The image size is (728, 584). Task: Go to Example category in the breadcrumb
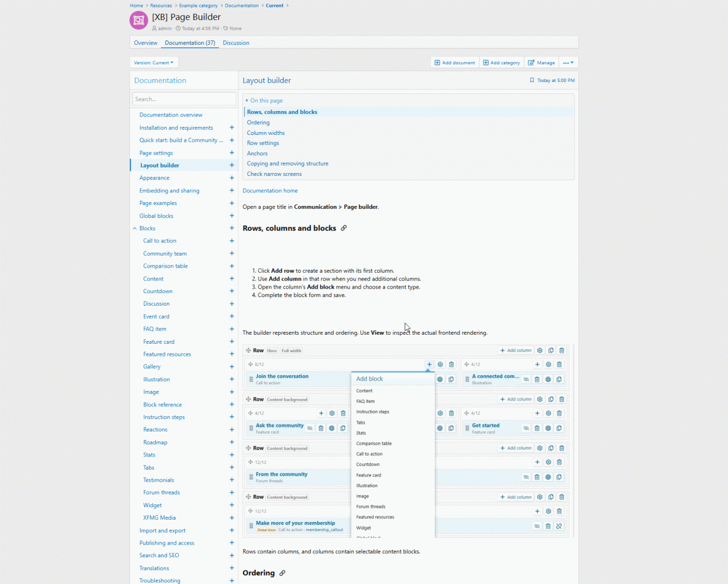(198, 6)
